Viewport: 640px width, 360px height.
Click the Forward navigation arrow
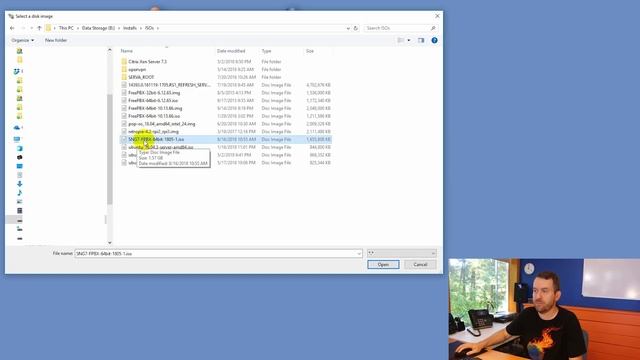(23, 28)
